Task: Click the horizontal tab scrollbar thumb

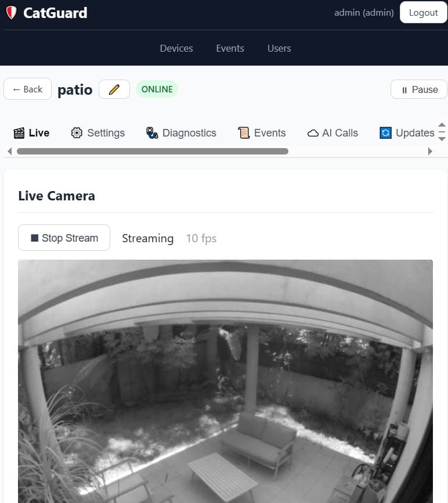Action: click(153, 152)
